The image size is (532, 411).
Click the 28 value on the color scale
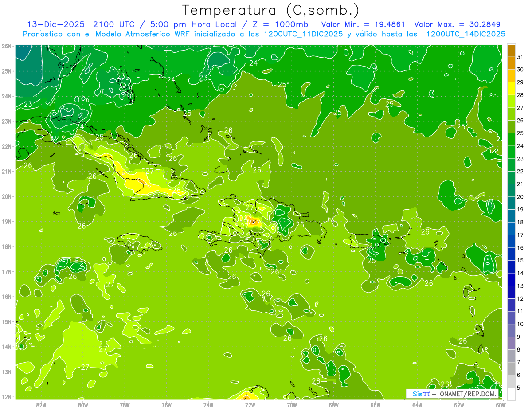pyautogui.click(x=520, y=95)
